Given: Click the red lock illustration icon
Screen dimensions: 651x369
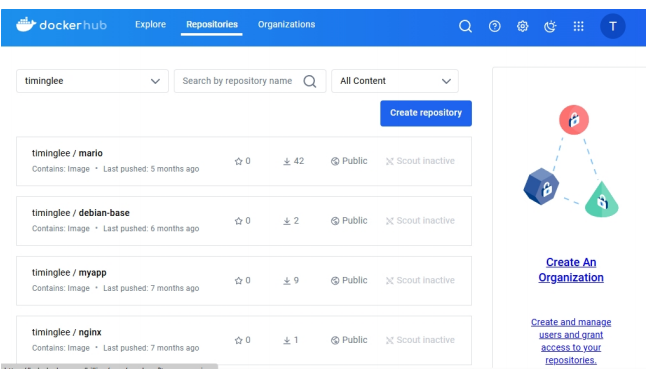Looking at the screenshot, I should click(x=574, y=120).
